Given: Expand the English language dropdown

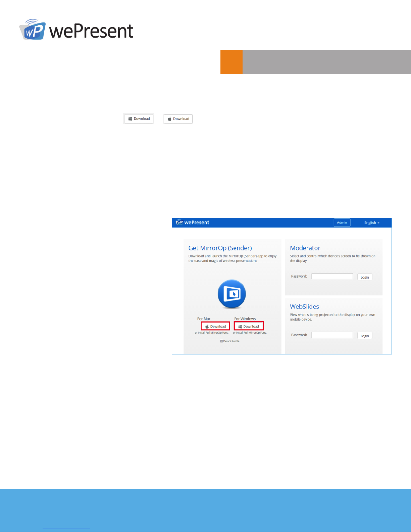Looking at the screenshot, I should [x=372, y=223].
